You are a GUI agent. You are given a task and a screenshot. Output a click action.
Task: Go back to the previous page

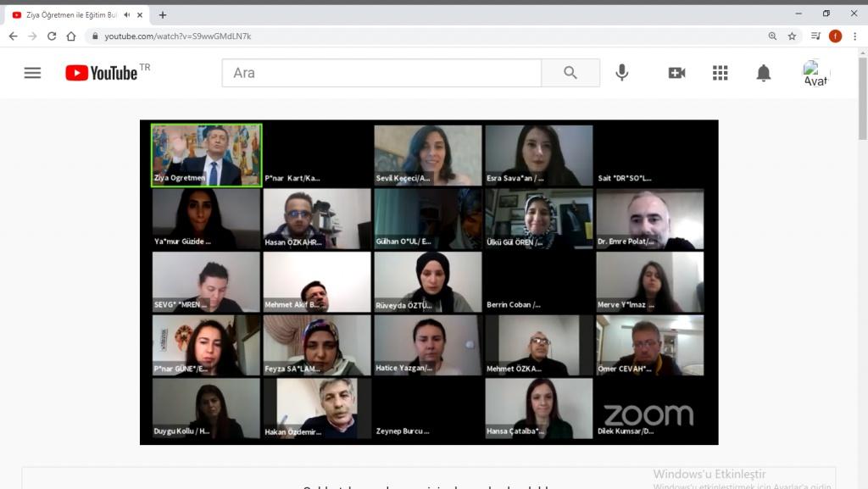click(x=13, y=36)
